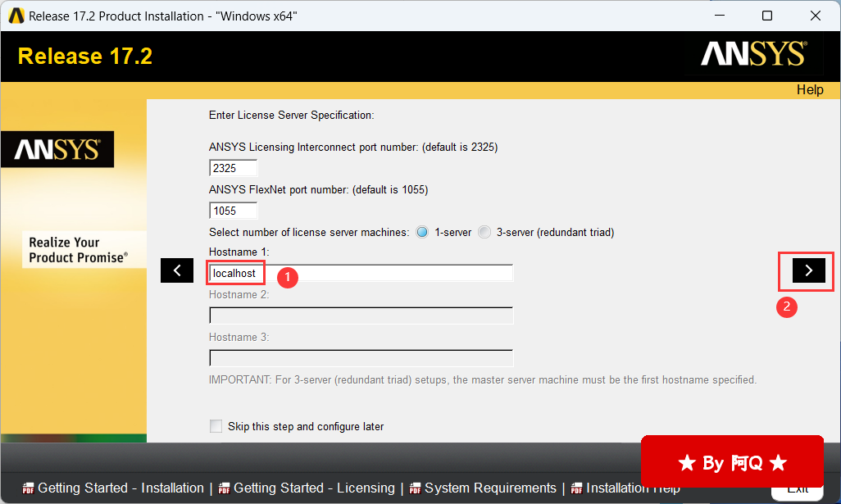Open Getting Started - Licensing link
The height and width of the screenshot is (504, 841).
pos(314,488)
